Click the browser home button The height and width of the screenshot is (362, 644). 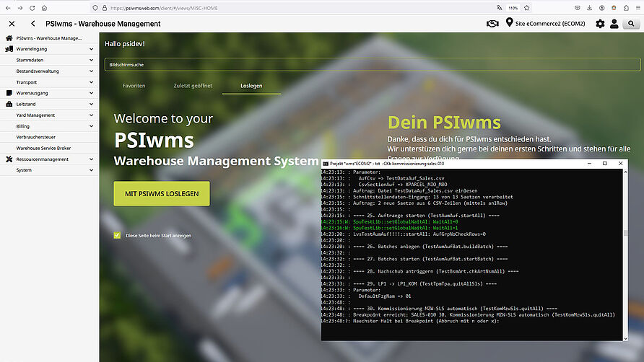[44, 8]
